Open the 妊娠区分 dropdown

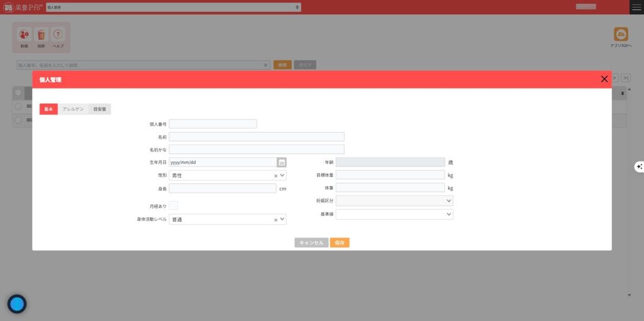tap(394, 200)
